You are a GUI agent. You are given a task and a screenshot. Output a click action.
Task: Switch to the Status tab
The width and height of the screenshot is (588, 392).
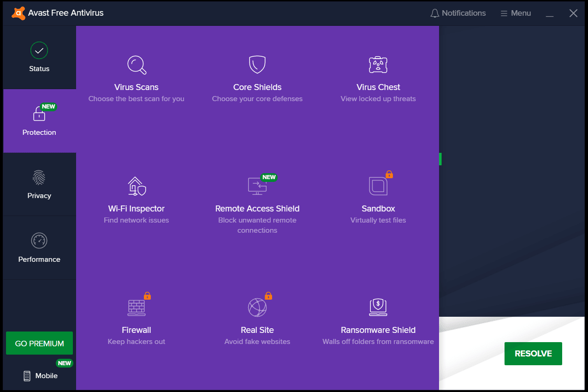tap(39, 56)
